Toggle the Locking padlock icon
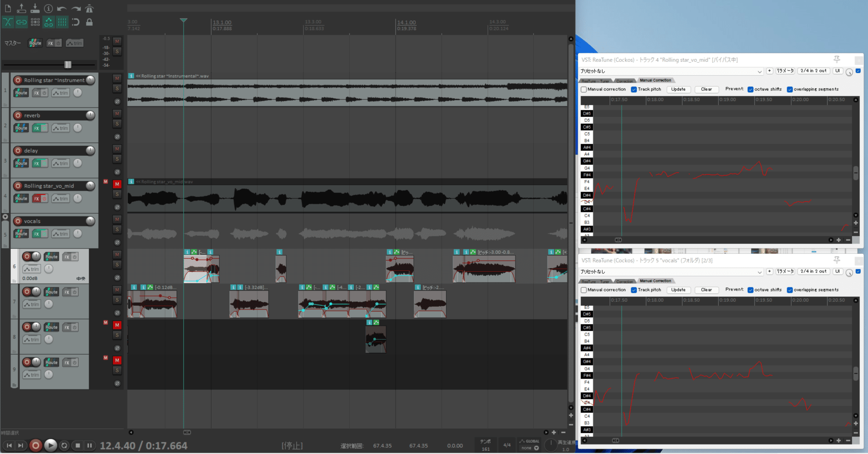The width and height of the screenshot is (868, 454). (x=90, y=22)
